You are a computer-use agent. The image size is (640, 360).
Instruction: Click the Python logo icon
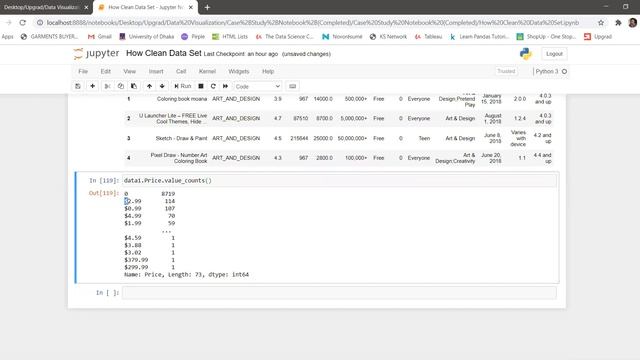(526, 54)
